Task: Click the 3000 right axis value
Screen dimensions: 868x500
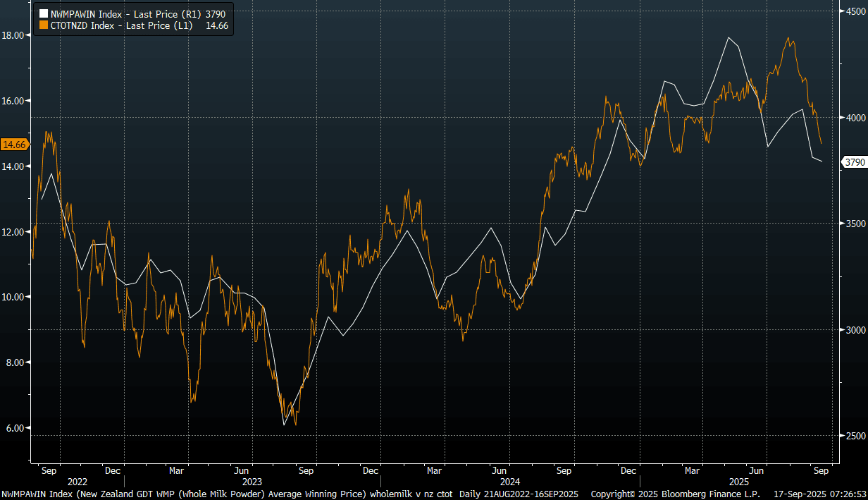Action: tap(853, 330)
